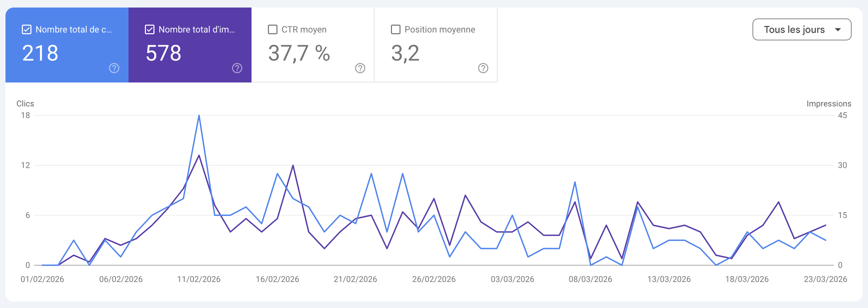Enable the Position moyenne checkbox
Viewport: 868px width, 308px height.
[395, 29]
